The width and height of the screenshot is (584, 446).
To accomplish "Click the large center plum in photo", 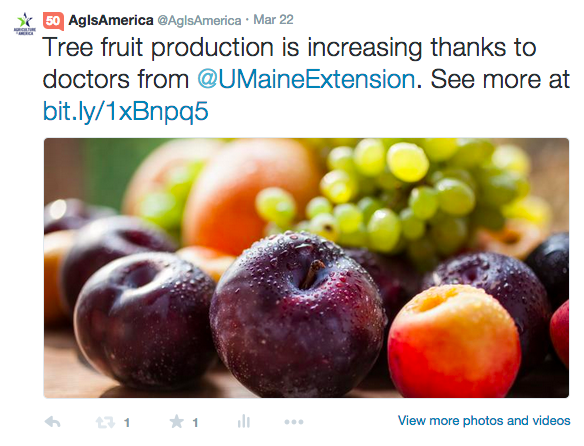I will point(296,313).
